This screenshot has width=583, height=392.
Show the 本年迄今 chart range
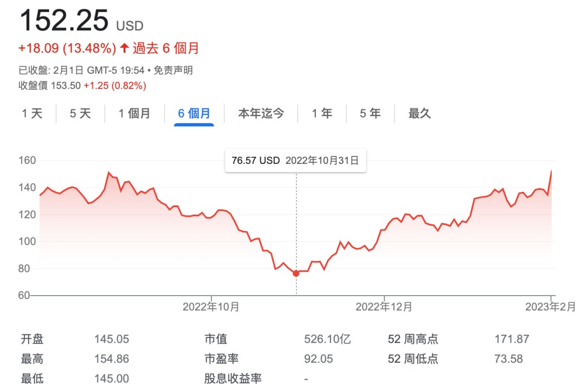coord(261,114)
